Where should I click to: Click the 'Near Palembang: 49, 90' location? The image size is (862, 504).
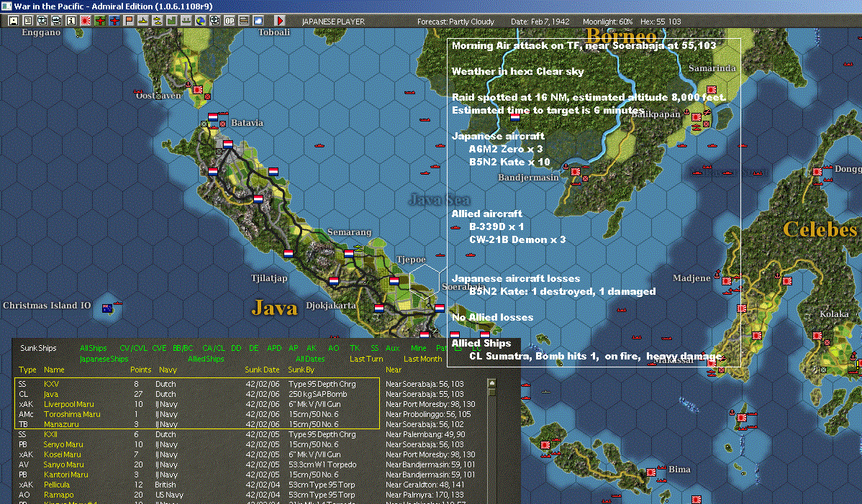pyautogui.click(x=425, y=434)
